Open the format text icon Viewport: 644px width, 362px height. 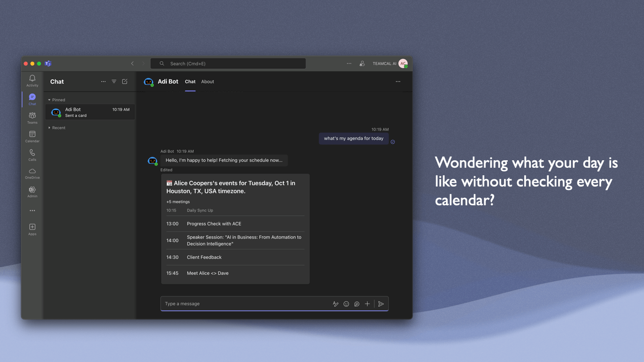coord(336,304)
